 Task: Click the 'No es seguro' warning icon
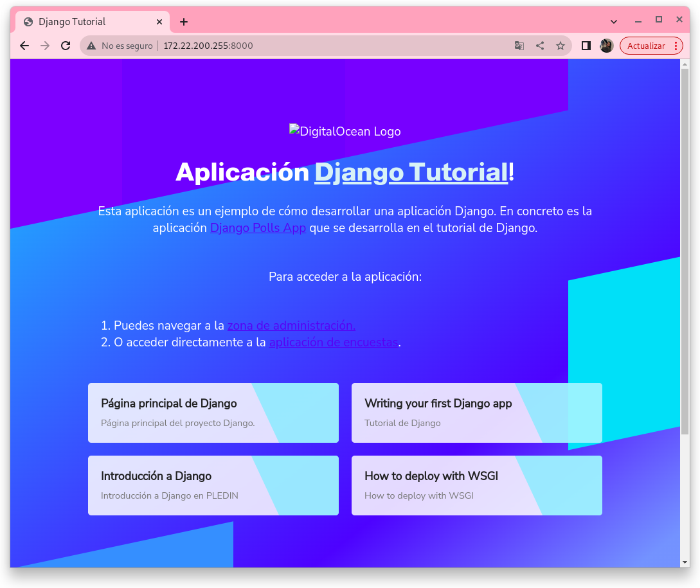pyautogui.click(x=91, y=46)
